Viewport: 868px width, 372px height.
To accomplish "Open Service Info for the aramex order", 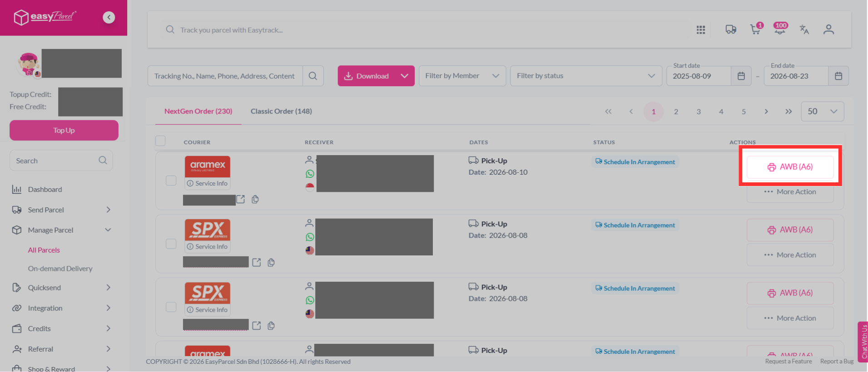I will tap(208, 183).
